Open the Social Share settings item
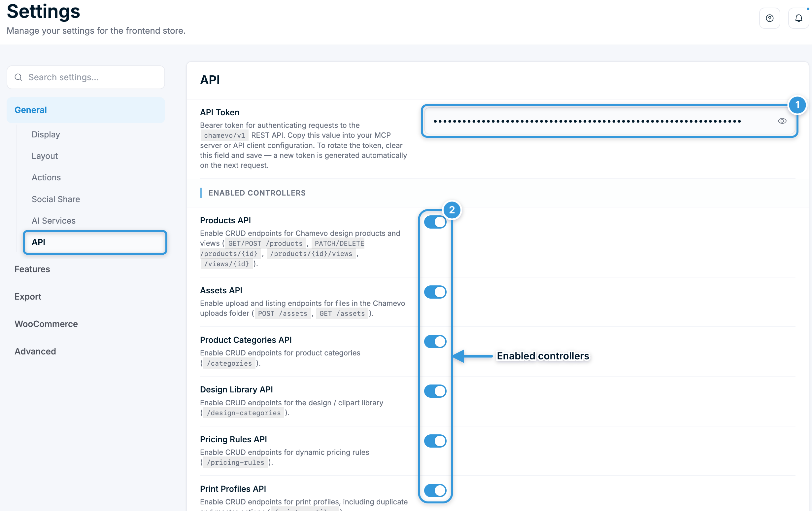 tap(56, 199)
